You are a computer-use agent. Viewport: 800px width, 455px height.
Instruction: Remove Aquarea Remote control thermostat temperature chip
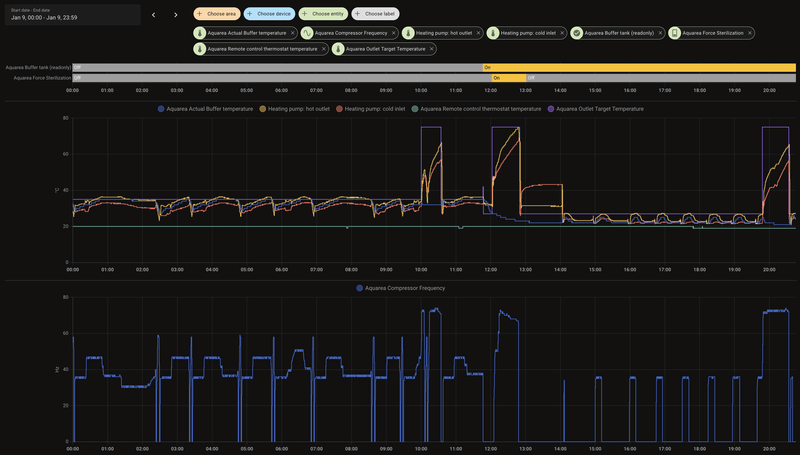pos(323,49)
